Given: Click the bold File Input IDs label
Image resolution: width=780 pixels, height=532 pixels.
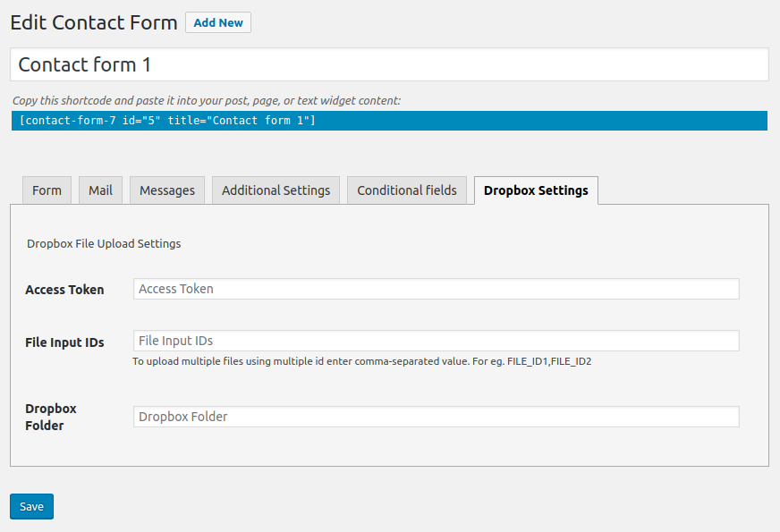Looking at the screenshot, I should coord(64,342).
